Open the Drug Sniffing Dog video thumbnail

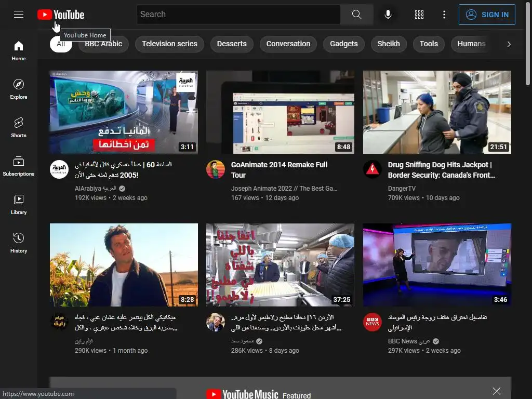click(x=437, y=112)
